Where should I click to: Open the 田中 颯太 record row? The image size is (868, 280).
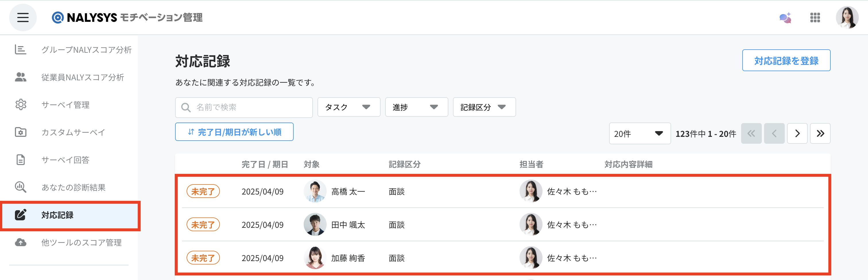pyautogui.click(x=503, y=225)
